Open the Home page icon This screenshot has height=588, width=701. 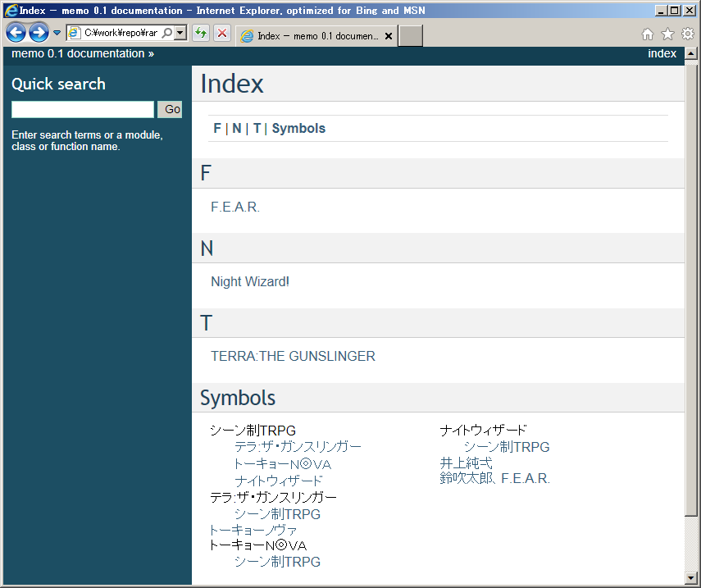point(648,34)
